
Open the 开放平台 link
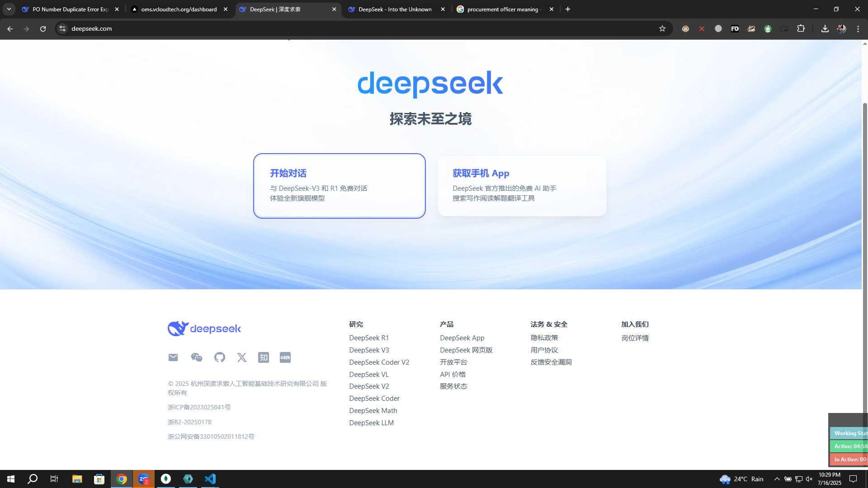click(453, 362)
